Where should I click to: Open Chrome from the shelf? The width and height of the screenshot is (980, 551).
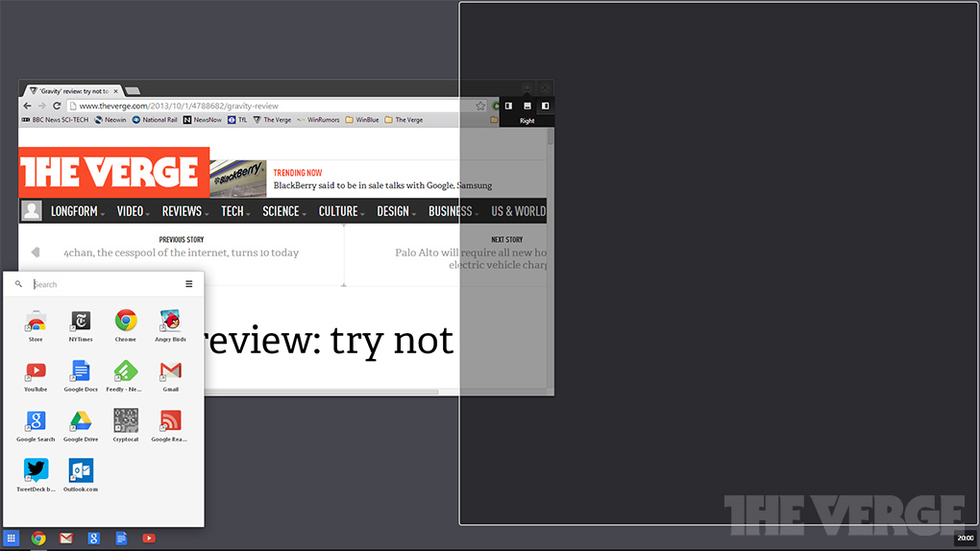click(x=38, y=538)
